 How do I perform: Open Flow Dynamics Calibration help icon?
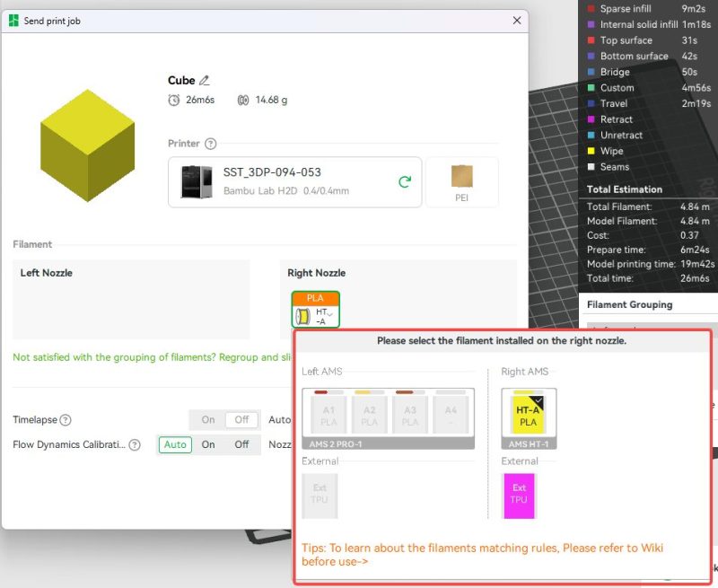135,444
